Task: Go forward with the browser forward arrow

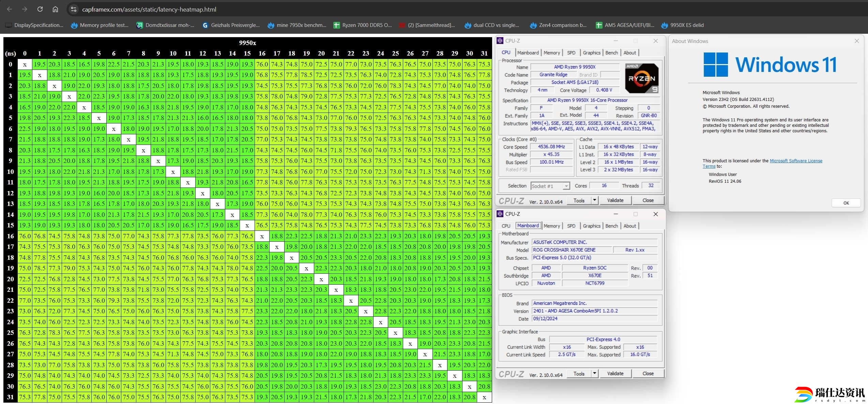Action: [25, 9]
